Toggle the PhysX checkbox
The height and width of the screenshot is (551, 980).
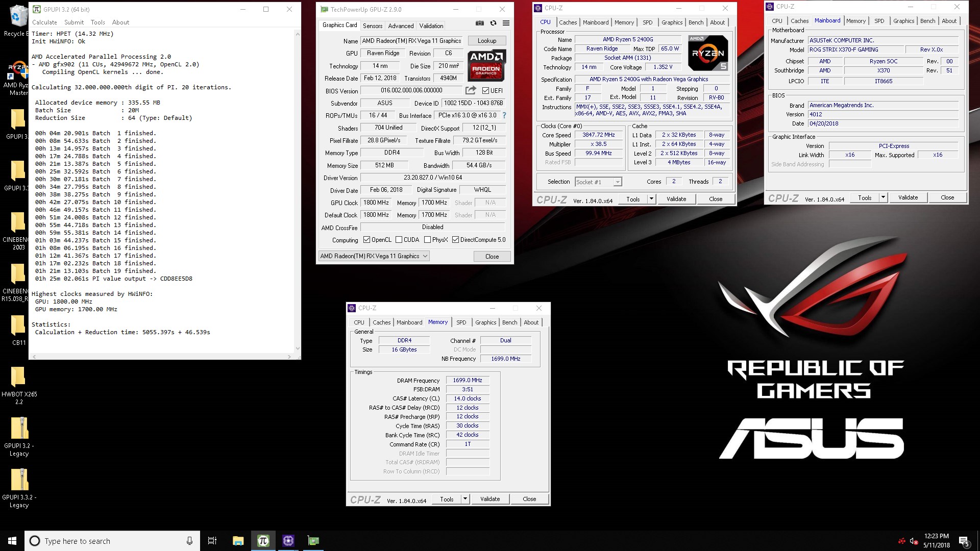[x=427, y=240]
